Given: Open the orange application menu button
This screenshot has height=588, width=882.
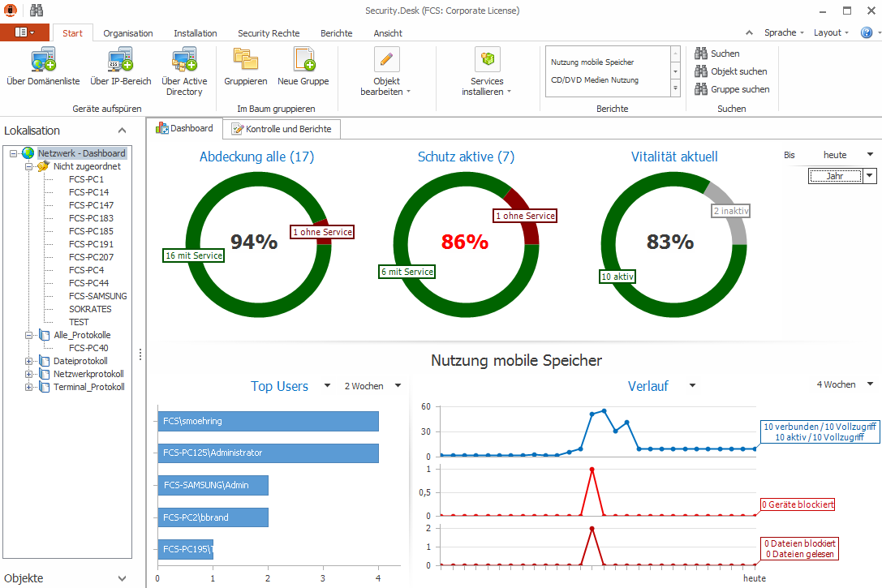Looking at the screenshot, I should tap(25, 32).
